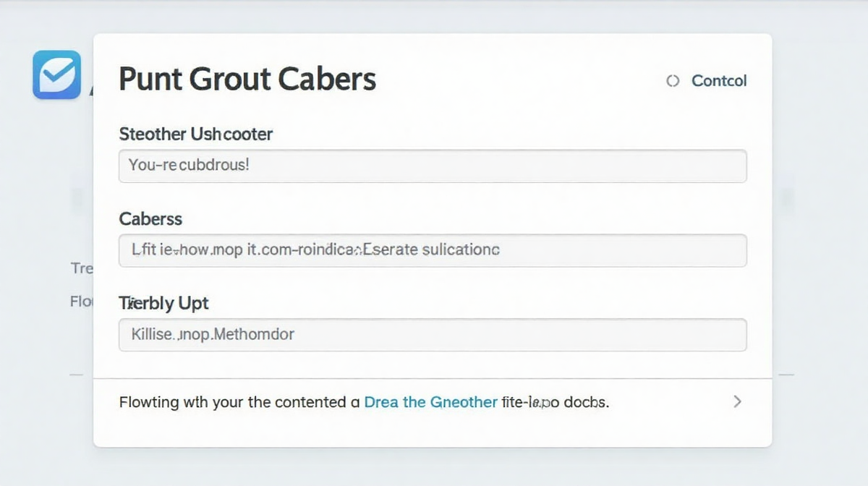This screenshot has width=868, height=486.
Task: Follow the 'Drea the Gneother' hyperlink
Action: coord(431,402)
